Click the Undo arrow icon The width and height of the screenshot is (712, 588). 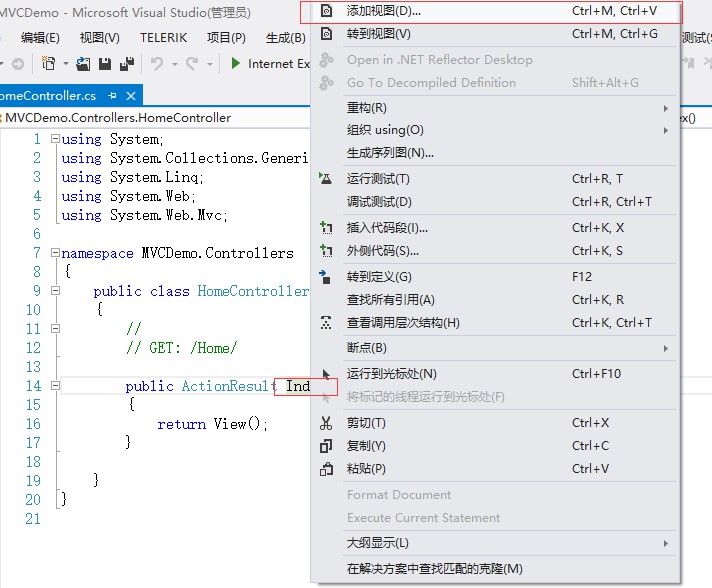pyautogui.click(x=157, y=64)
